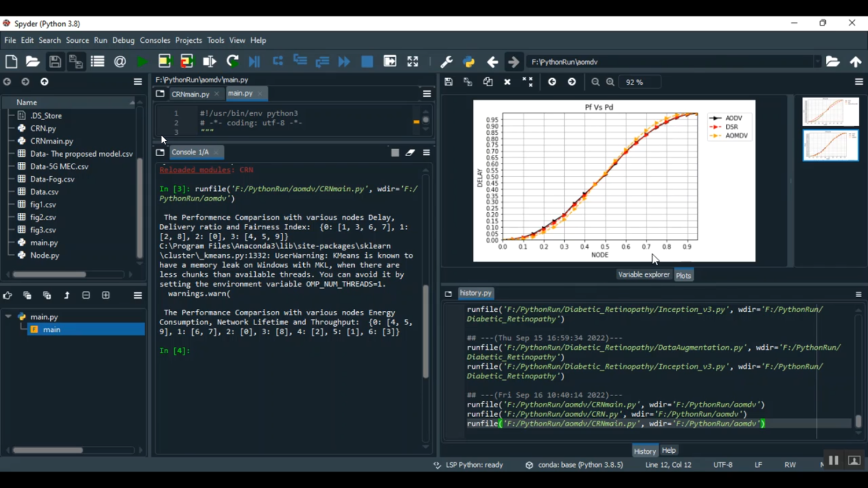Click the PYTHONPATH manager python icon
The height and width of the screenshot is (488, 868).
coord(469,62)
